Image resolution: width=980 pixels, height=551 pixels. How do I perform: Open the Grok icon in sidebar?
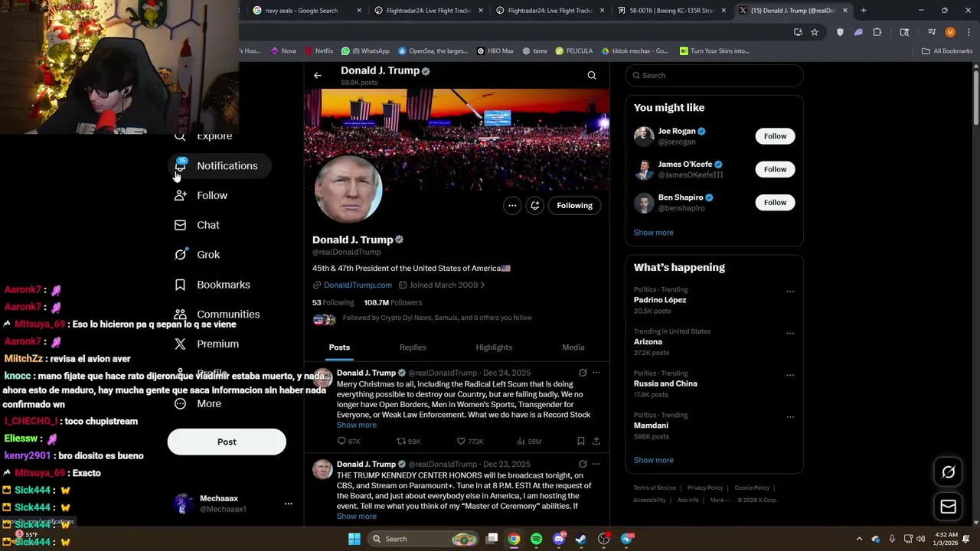pyautogui.click(x=180, y=255)
